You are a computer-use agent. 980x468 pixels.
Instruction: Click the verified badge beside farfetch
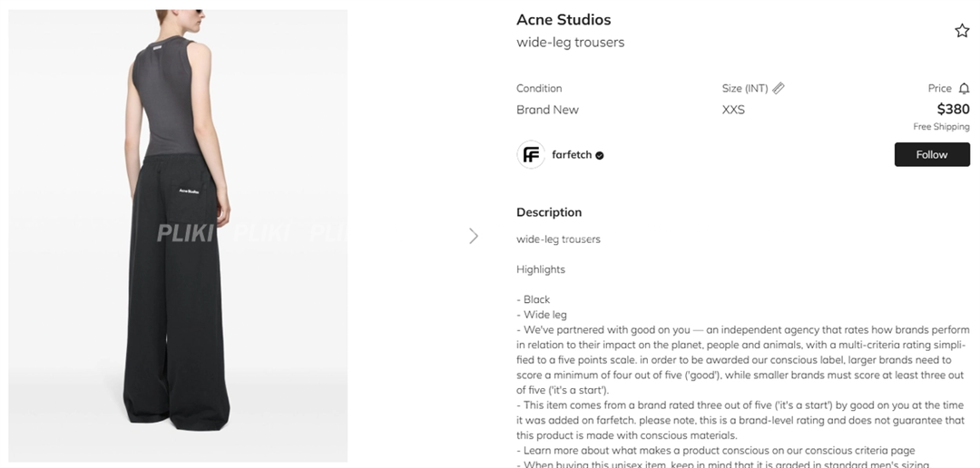click(x=600, y=155)
